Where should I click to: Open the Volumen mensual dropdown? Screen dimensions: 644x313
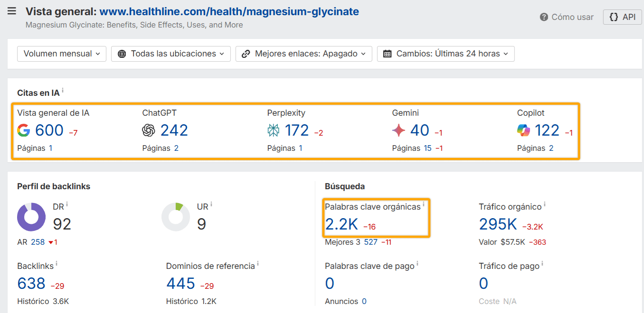pyautogui.click(x=61, y=54)
